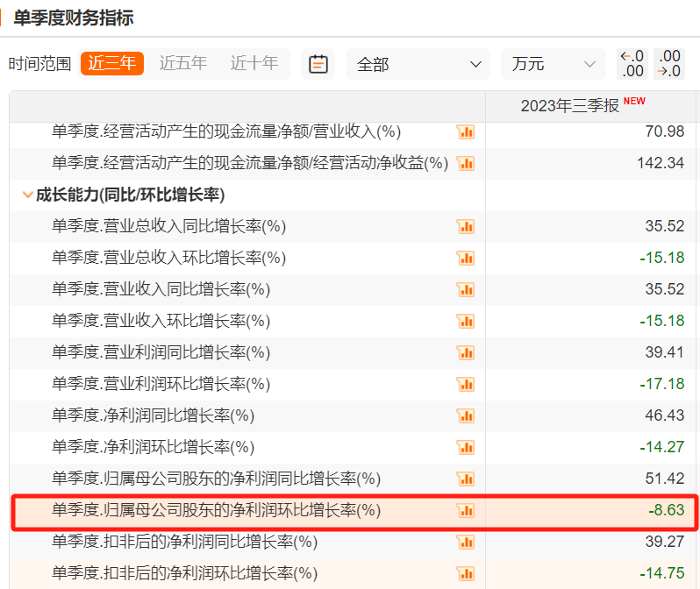The height and width of the screenshot is (589, 700).
Task: Click the value 51.42
Action: (x=665, y=479)
